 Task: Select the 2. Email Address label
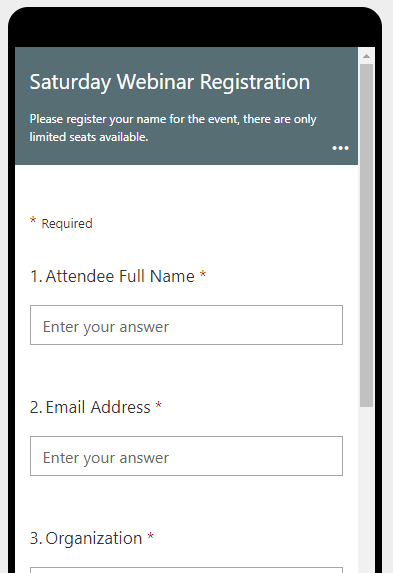[90, 407]
